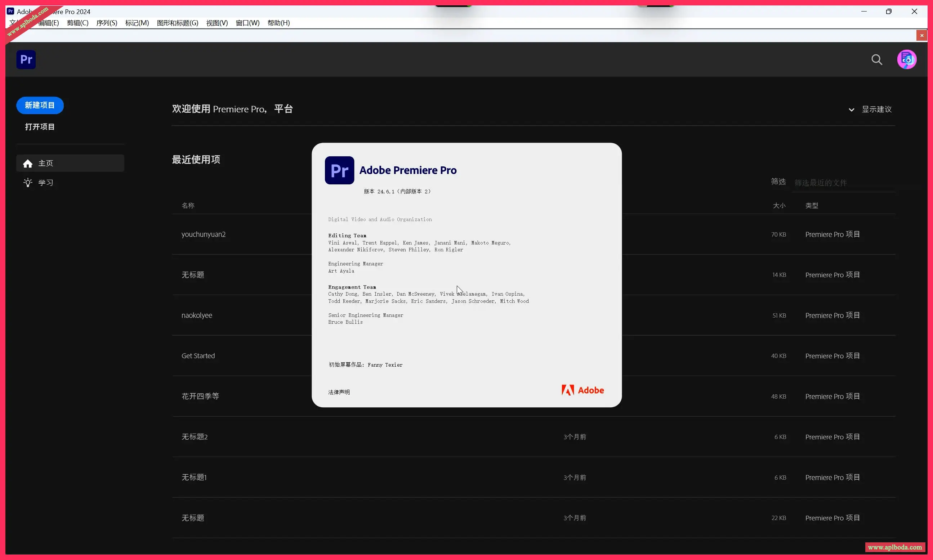Click the 显示建议 label
Viewport: 933px width, 560px height.
(876, 109)
